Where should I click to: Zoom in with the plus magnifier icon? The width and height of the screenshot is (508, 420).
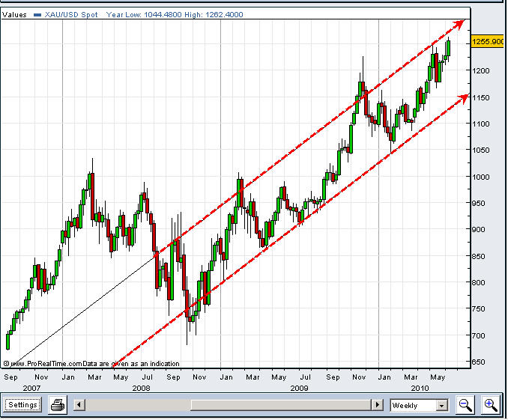pos(490,405)
